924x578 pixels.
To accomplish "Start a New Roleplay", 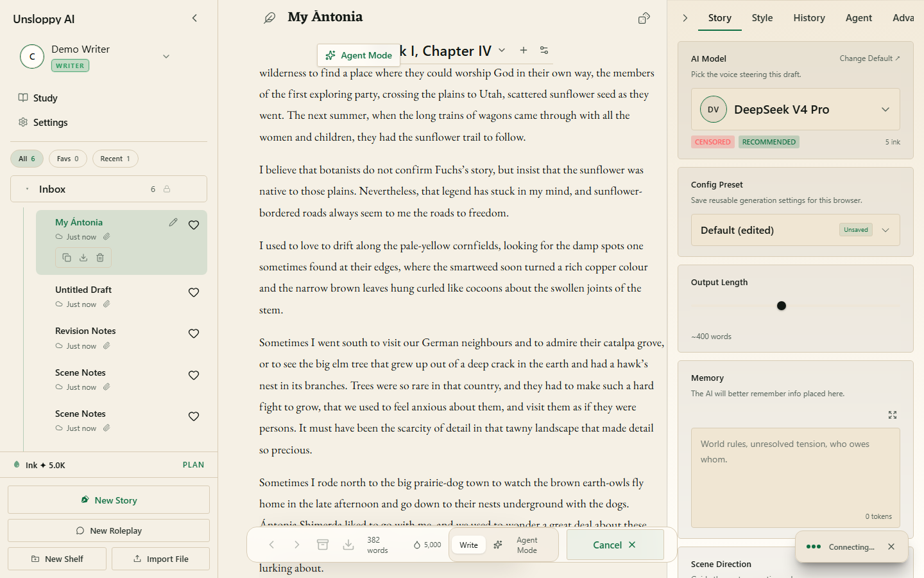I will 108,530.
